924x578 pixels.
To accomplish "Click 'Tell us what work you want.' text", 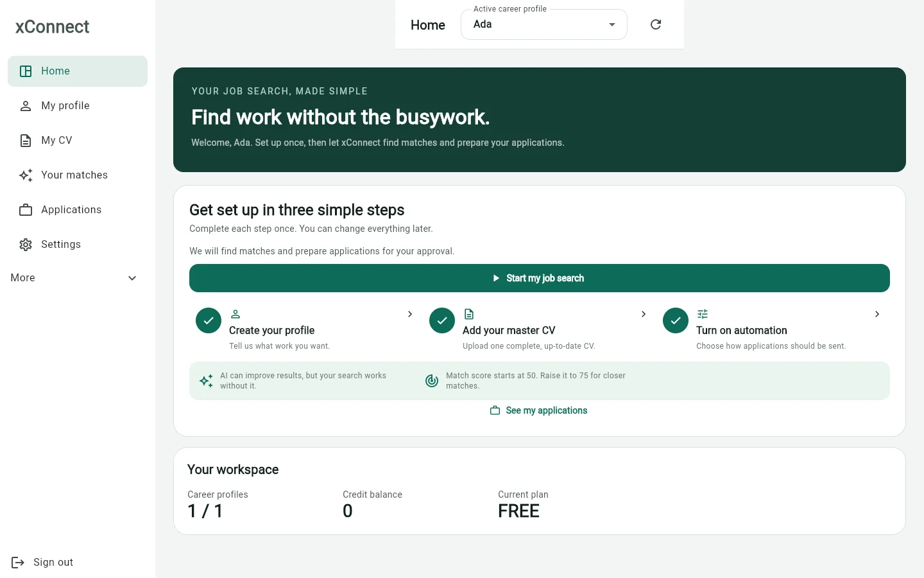I will pos(280,346).
